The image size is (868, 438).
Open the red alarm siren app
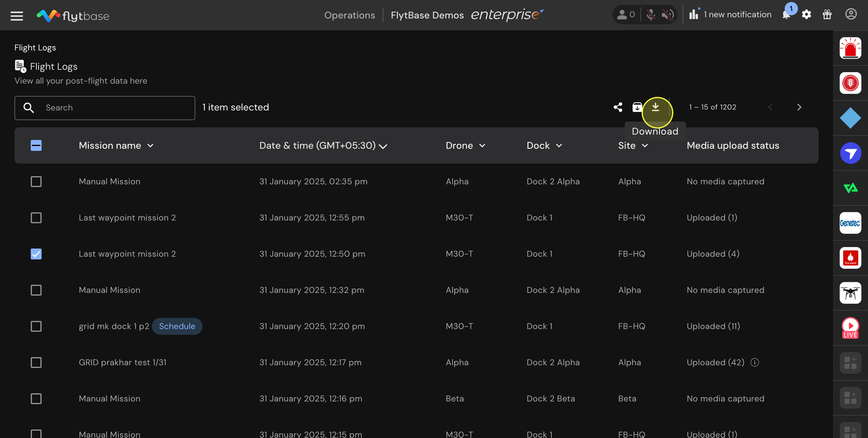(850, 48)
